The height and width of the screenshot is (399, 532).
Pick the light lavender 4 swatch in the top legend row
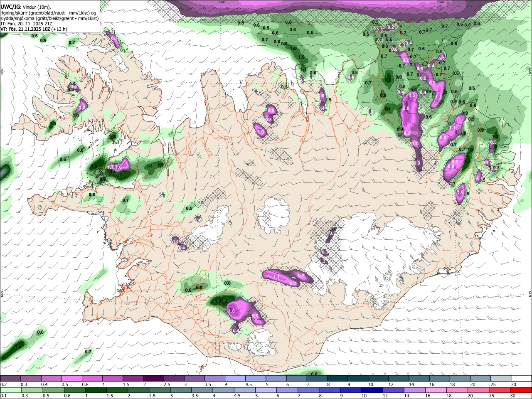click(235, 378)
